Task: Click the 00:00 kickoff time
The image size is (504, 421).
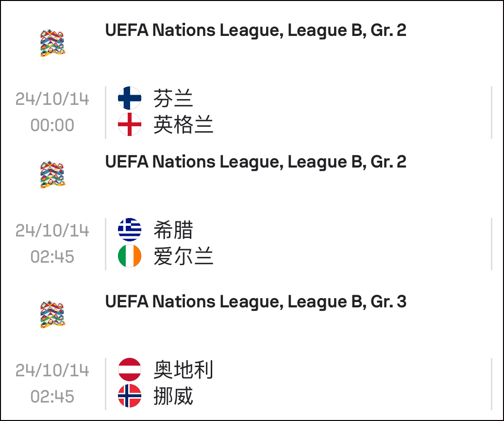Action: [52, 125]
